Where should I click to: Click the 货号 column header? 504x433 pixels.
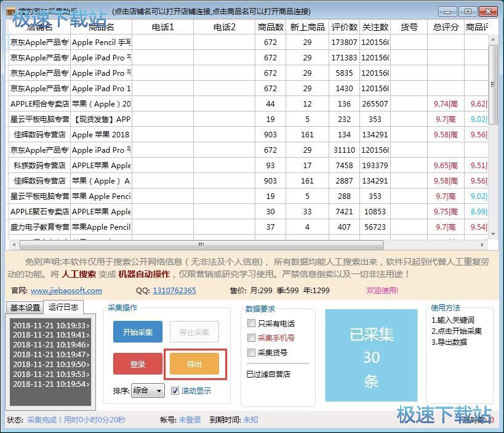pyautogui.click(x=409, y=27)
